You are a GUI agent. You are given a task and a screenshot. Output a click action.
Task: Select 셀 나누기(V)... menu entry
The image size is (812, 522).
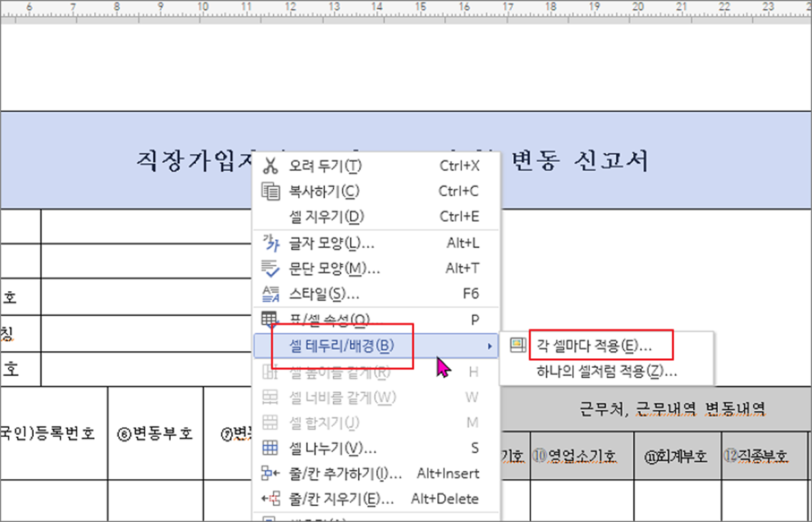tap(375, 448)
